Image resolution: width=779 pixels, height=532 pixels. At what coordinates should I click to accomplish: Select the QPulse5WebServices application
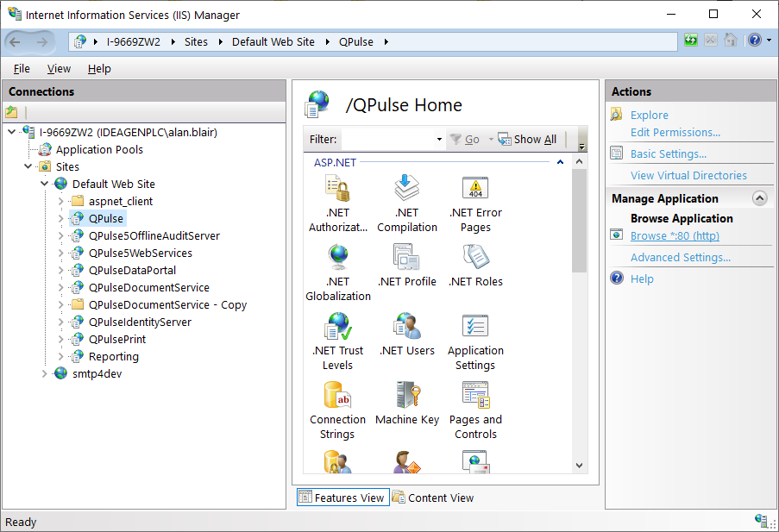click(140, 253)
